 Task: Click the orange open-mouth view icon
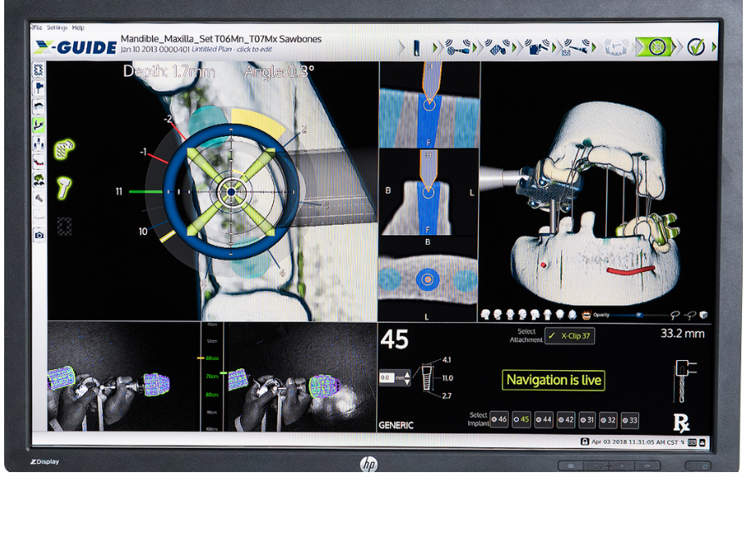(x=586, y=314)
